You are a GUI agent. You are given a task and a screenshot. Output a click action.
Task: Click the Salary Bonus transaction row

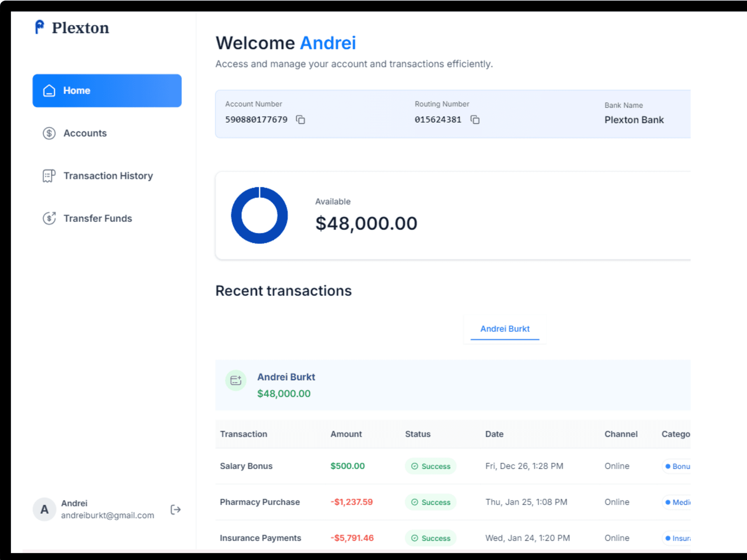[246, 466]
